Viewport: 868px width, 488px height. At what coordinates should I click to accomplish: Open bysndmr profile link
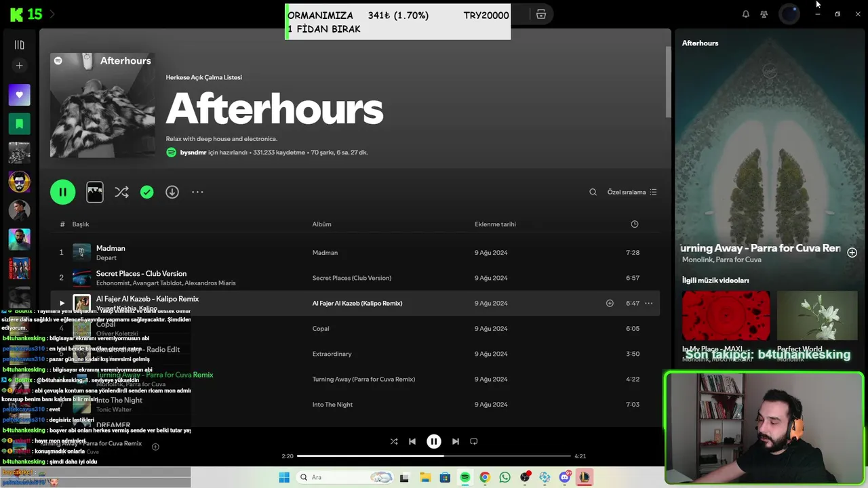[x=193, y=152]
